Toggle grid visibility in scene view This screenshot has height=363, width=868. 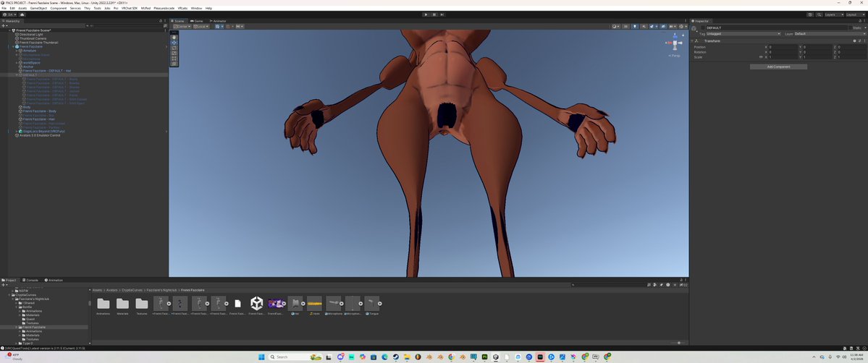(x=217, y=27)
